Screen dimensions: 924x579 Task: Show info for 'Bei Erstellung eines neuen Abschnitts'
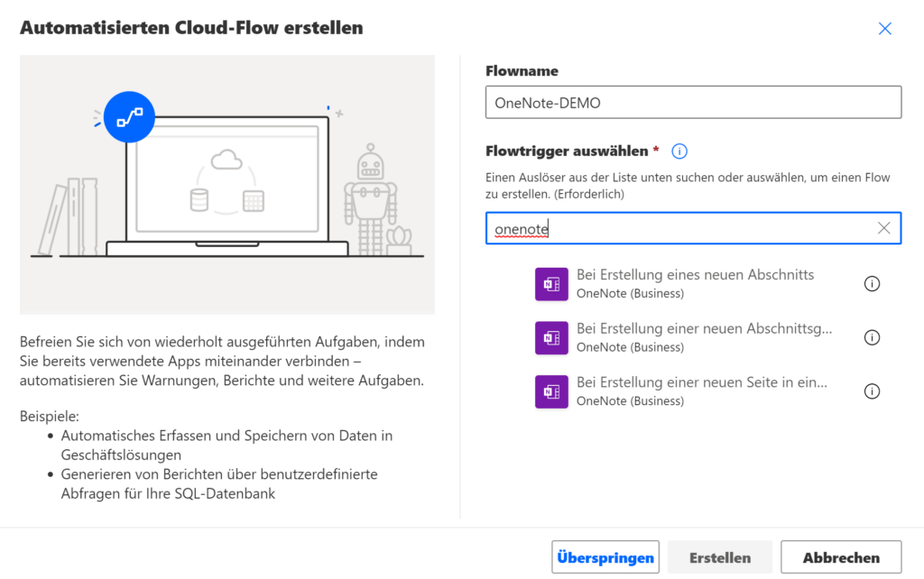click(x=872, y=284)
